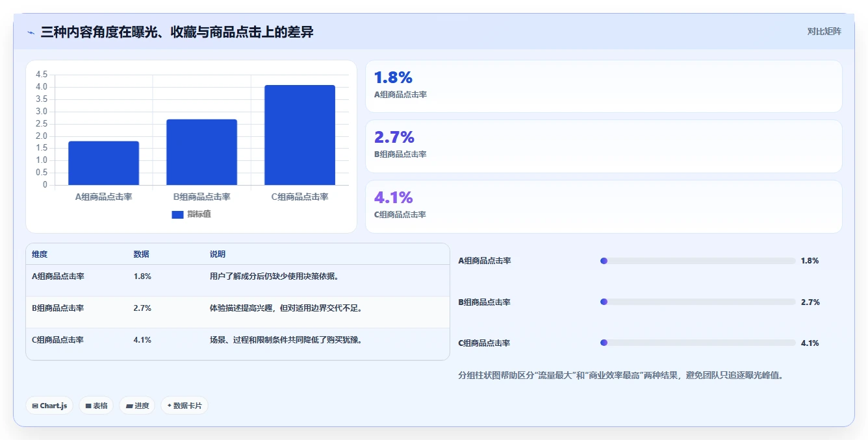The width and height of the screenshot is (868, 440).
Task: Click the C组商品点击率 progress label
Action: point(485,343)
